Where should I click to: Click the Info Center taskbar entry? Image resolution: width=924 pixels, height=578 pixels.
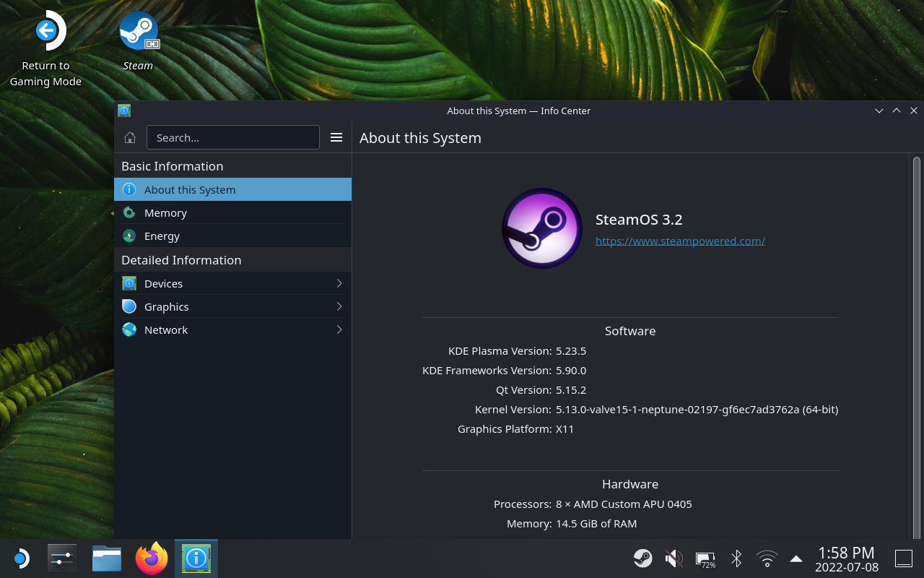(x=196, y=558)
